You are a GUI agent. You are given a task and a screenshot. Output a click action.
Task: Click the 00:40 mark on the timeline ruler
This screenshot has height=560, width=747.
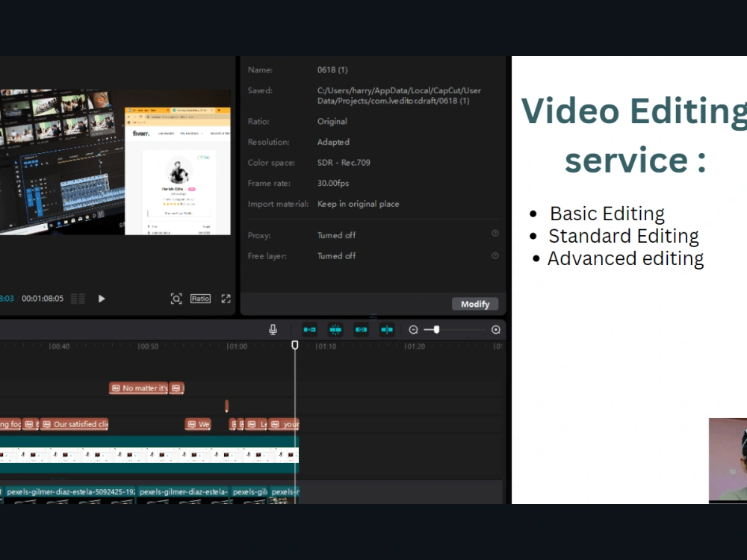coord(59,346)
